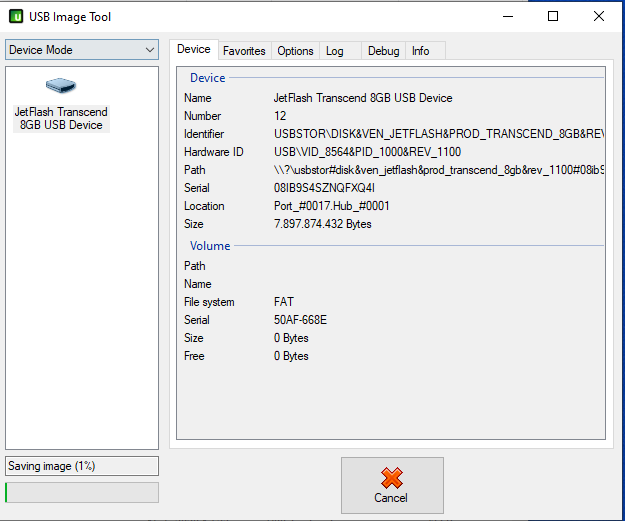625x521 pixels.
Task: Click the 'Device' group heading
Action: (x=208, y=78)
